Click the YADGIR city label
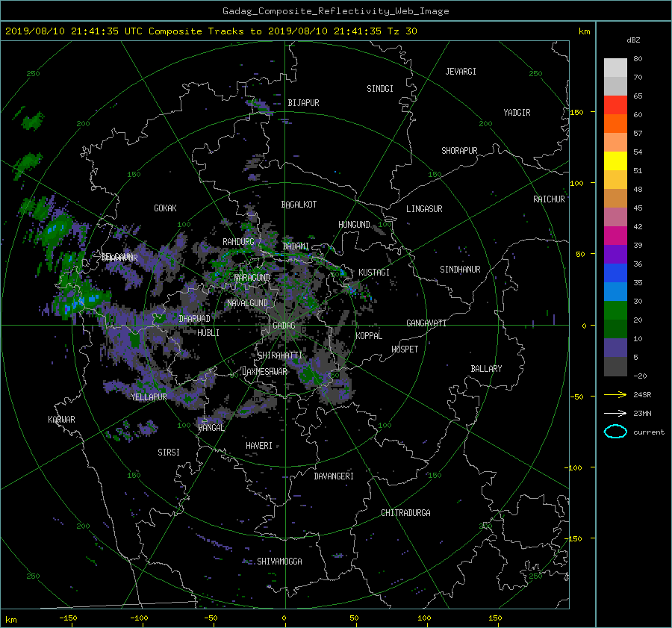672x628 pixels. tap(517, 112)
